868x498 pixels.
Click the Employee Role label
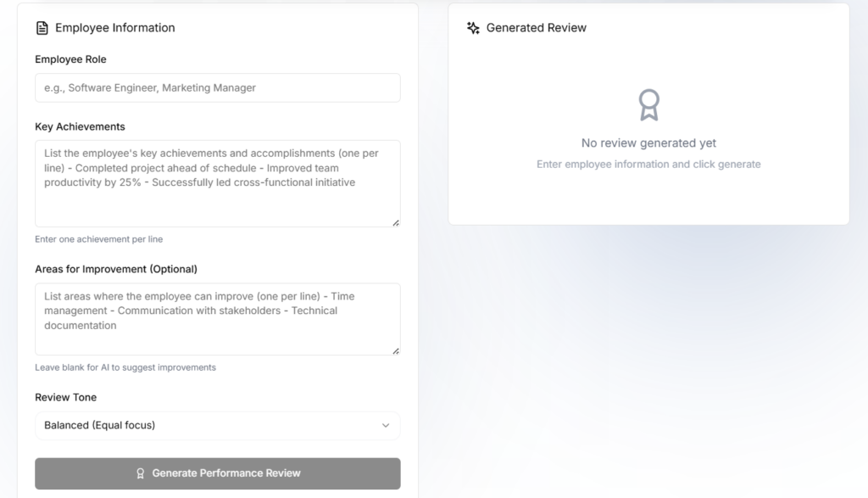[70, 59]
